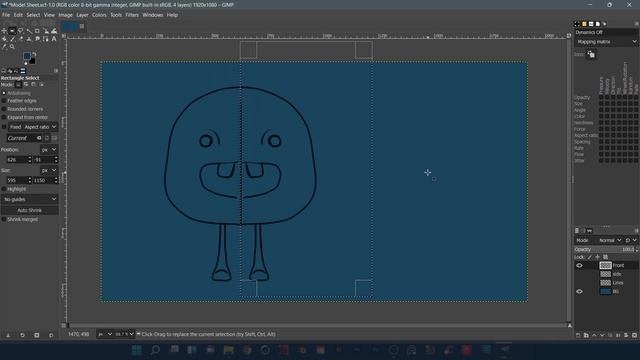
Task: Select the Eraser tool
Action: click(x=21, y=39)
